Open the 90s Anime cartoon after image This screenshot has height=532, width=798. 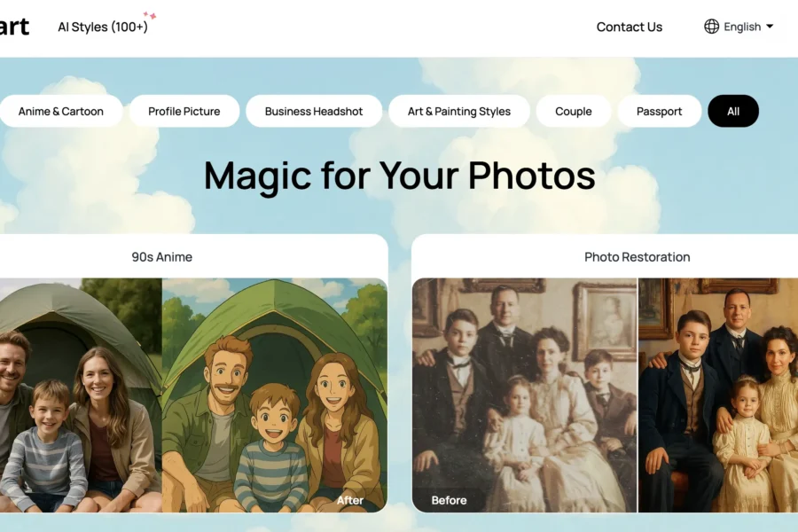[x=275, y=395]
